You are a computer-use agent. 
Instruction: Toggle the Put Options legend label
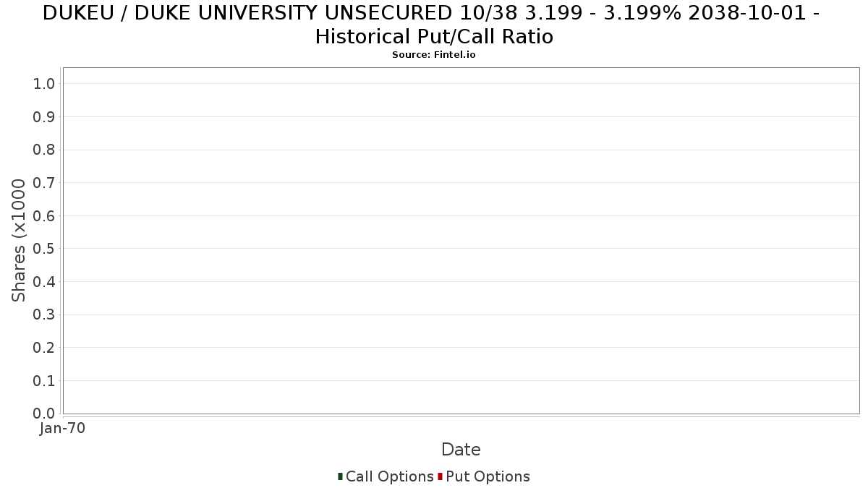click(x=488, y=476)
